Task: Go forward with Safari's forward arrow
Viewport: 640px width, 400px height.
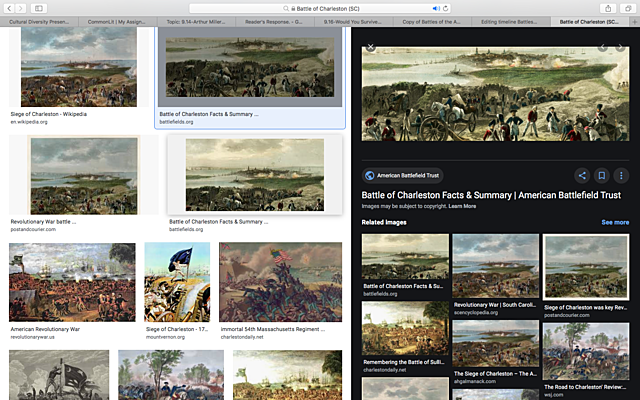Action: pyautogui.click(x=20, y=8)
